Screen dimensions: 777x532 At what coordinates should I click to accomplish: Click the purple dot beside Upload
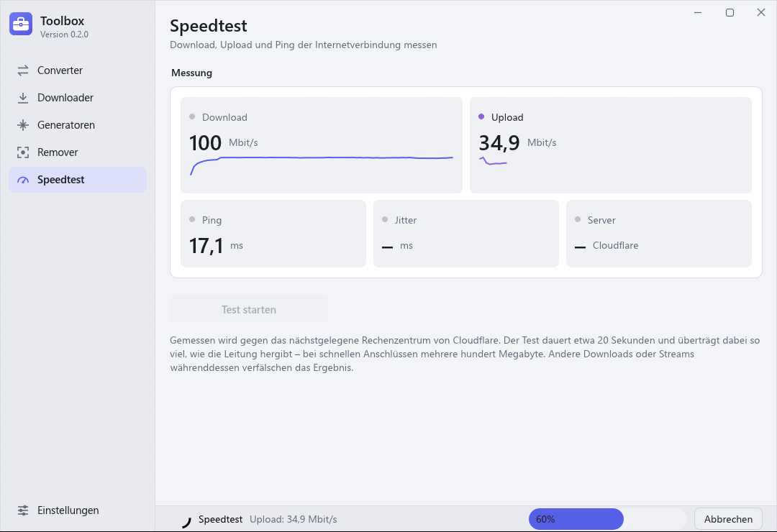coord(481,117)
